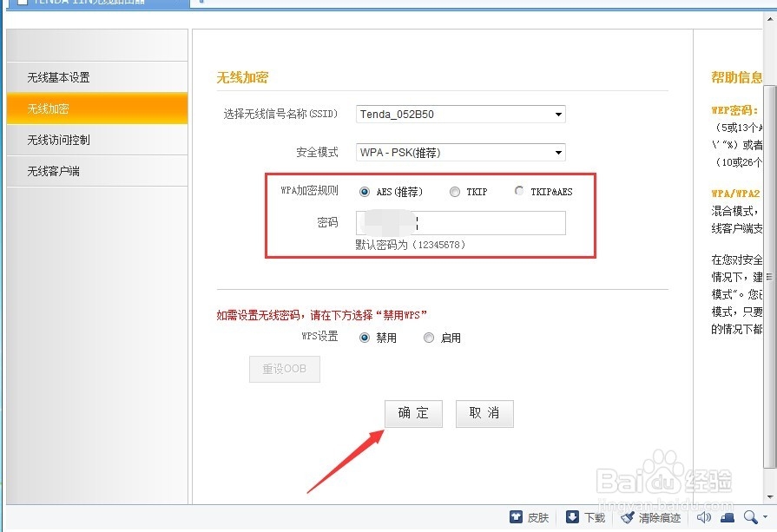This screenshot has width=777, height=532.
Task: Open a new browser tab with the plus button
Action: (x=202, y=3)
